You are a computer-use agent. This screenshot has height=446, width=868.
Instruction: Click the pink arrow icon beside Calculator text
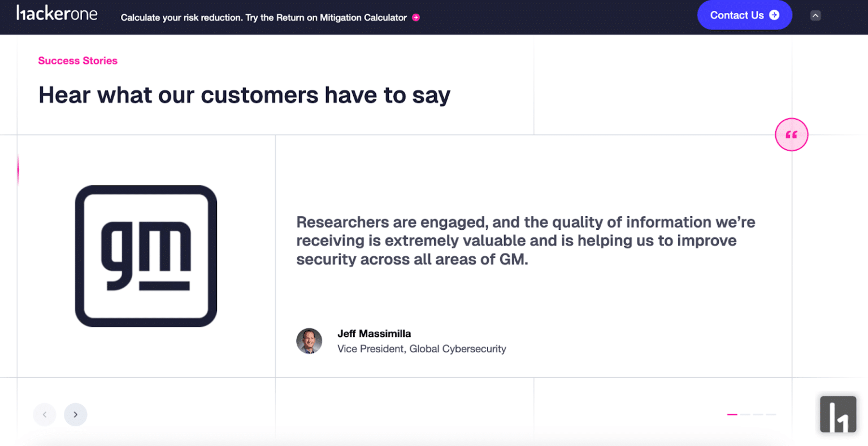tap(416, 18)
